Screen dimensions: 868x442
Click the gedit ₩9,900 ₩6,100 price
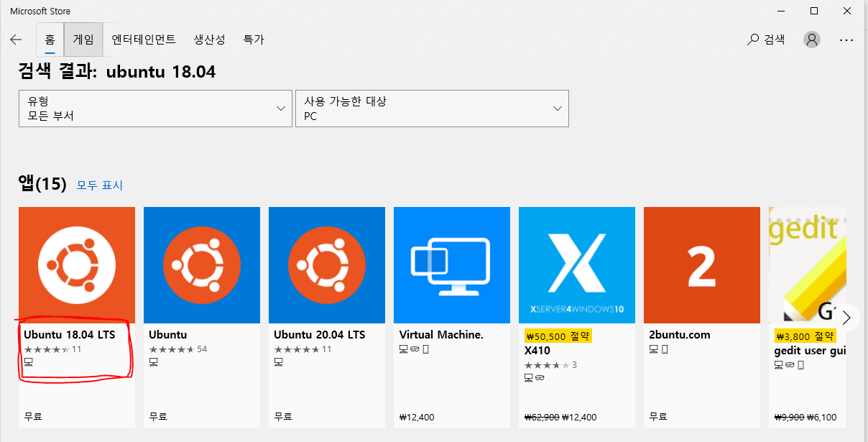tap(805, 417)
